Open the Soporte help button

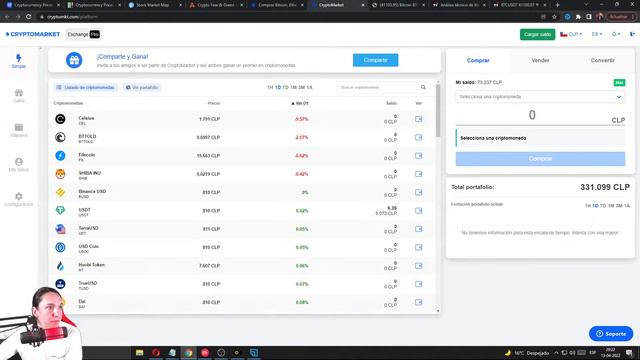pos(611,334)
